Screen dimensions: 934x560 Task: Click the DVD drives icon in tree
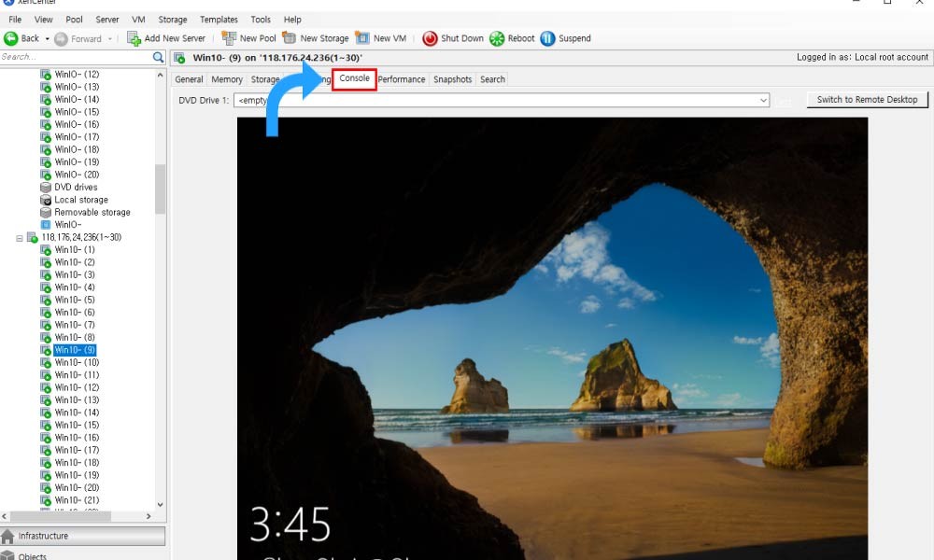coord(46,187)
